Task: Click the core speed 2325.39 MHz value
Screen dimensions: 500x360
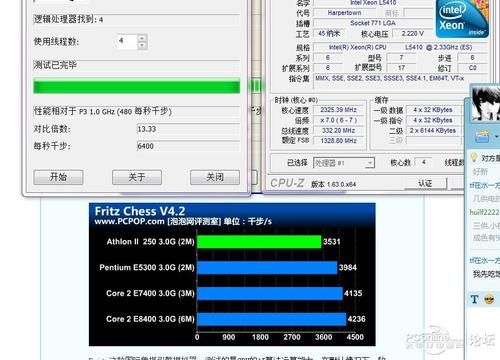Action: [x=338, y=110]
